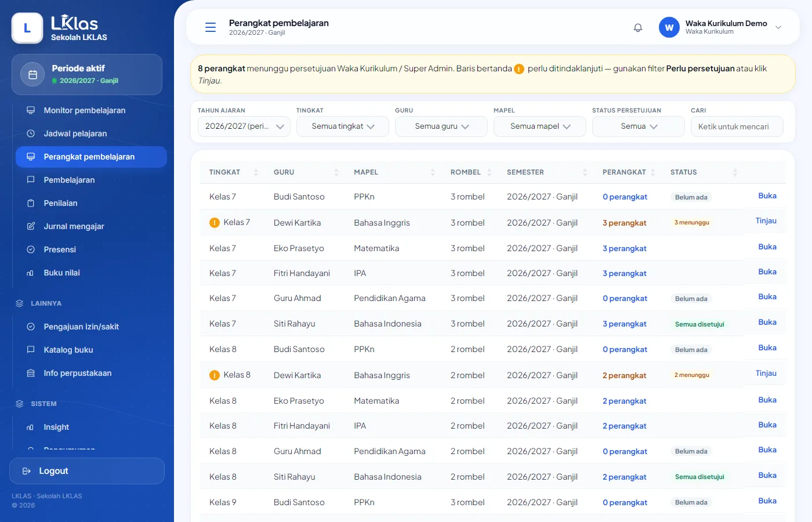812x522 pixels.
Task: Click Tinjau for Kelas 8 Bahasa Inggris
Action: [x=766, y=374]
